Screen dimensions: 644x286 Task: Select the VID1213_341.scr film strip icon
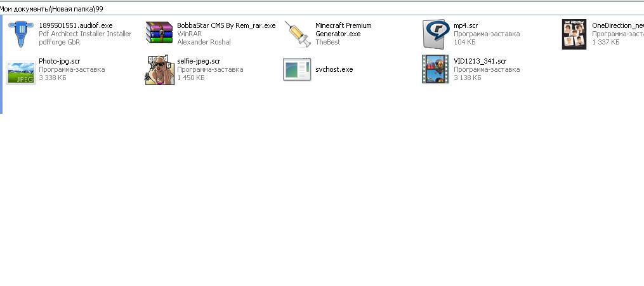coord(436,69)
